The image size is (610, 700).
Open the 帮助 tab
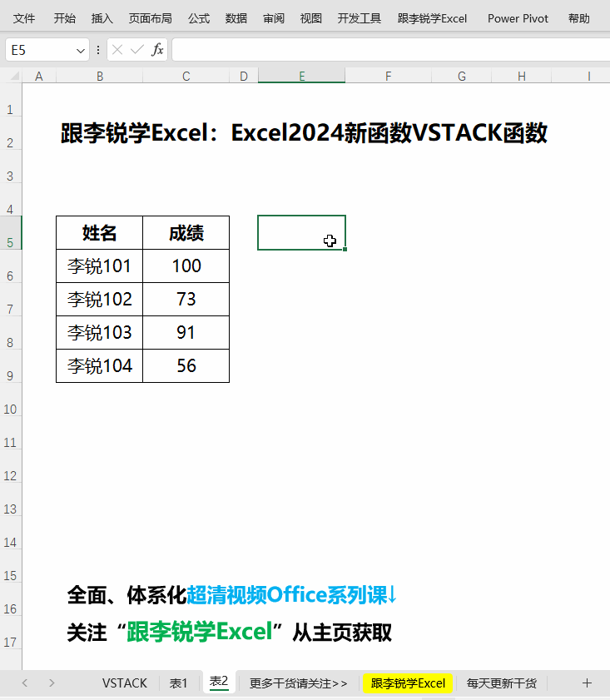[578, 18]
